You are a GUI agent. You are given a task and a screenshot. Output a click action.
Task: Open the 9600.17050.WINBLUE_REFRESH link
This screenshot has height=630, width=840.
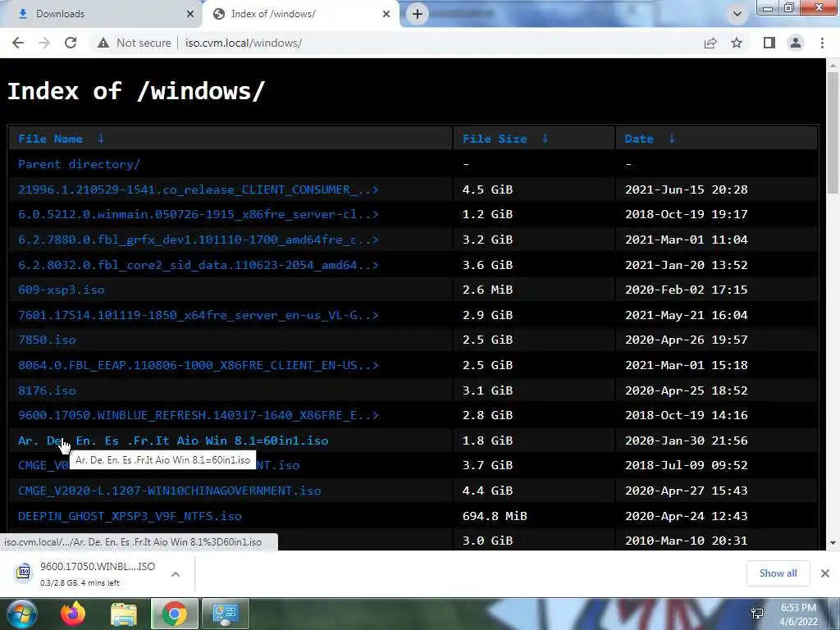(199, 415)
